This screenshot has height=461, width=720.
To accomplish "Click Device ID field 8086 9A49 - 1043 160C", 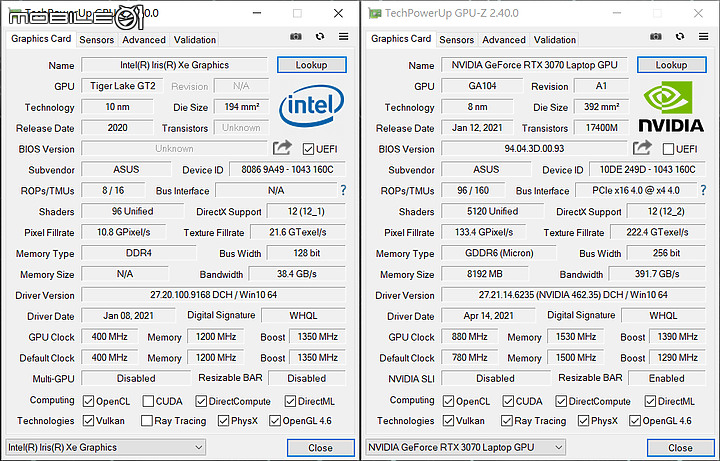I will click(x=287, y=169).
